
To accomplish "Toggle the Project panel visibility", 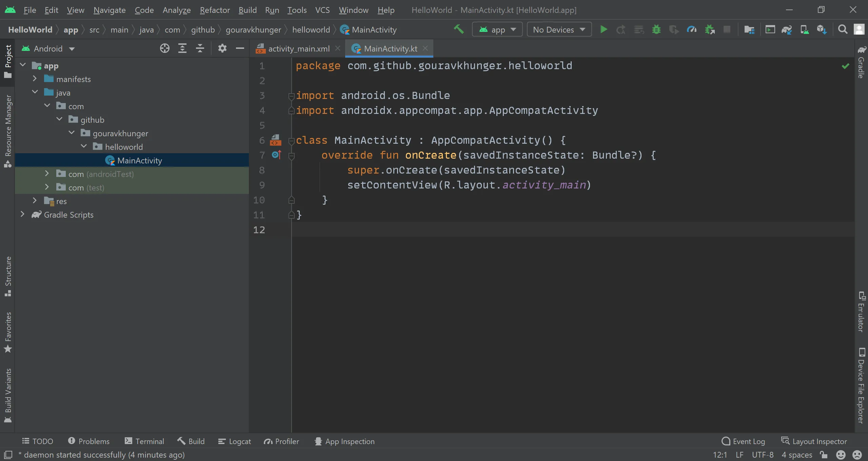I will coord(8,64).
